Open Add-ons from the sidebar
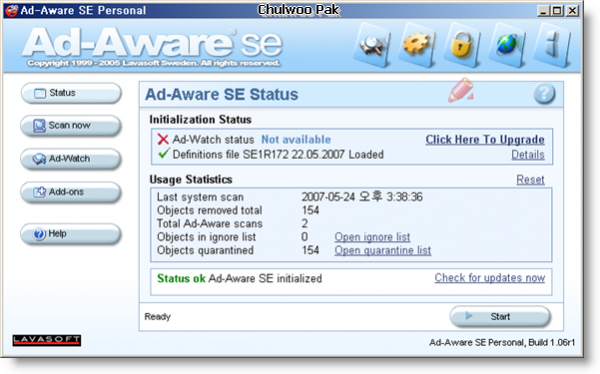This screenshot has width=600, height=374. pyautogui.click(x=71, y=192)
